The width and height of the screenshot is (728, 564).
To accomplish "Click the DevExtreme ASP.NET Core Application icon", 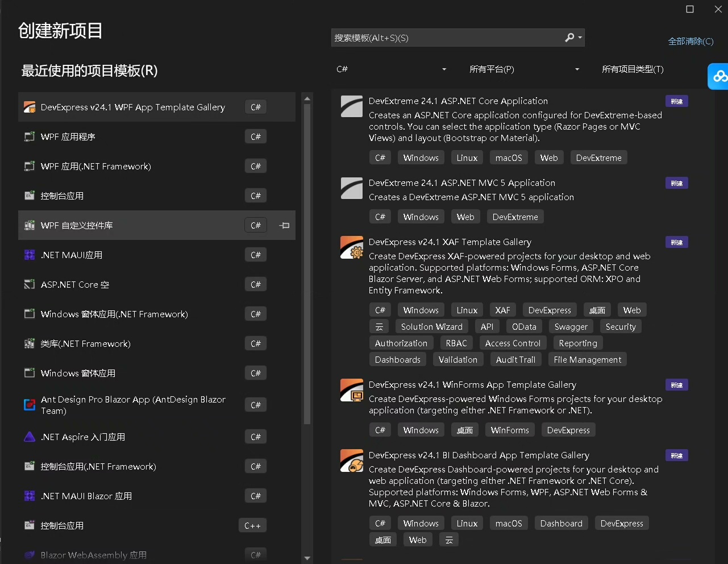I will [x=352, y=106].
